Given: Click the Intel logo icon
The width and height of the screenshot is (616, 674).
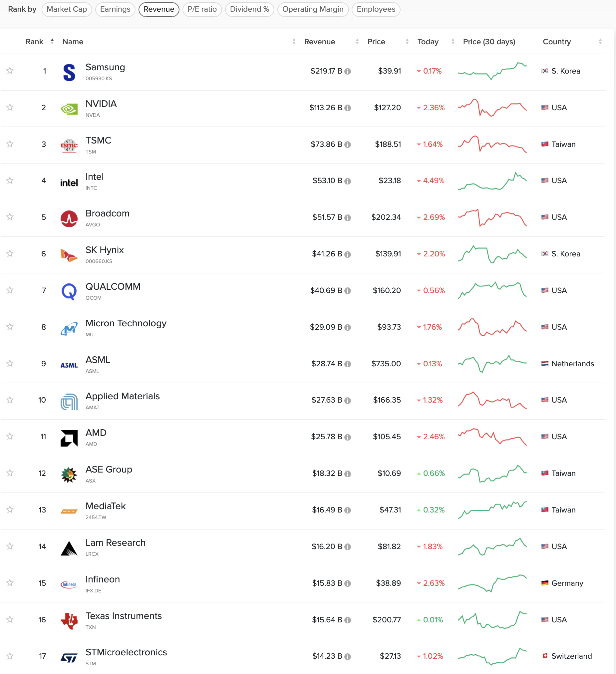Looking at the screenshot, I should coord(69,182).
